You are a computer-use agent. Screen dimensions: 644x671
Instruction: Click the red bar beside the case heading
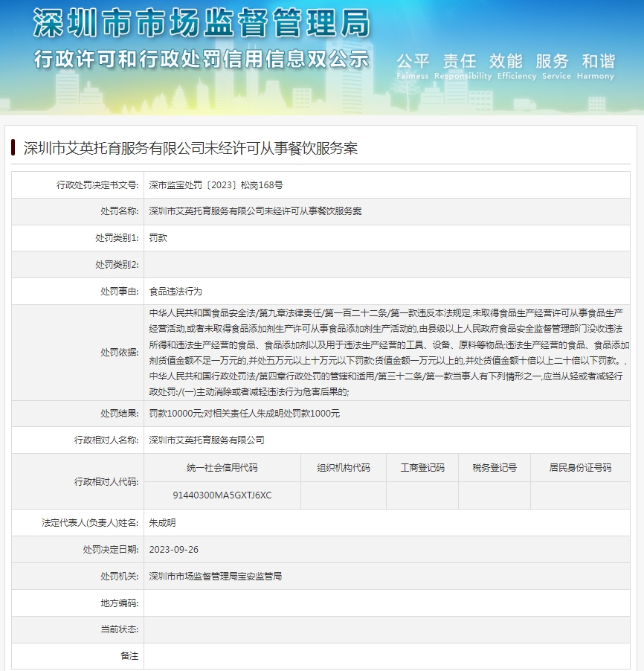click(13, 147)
